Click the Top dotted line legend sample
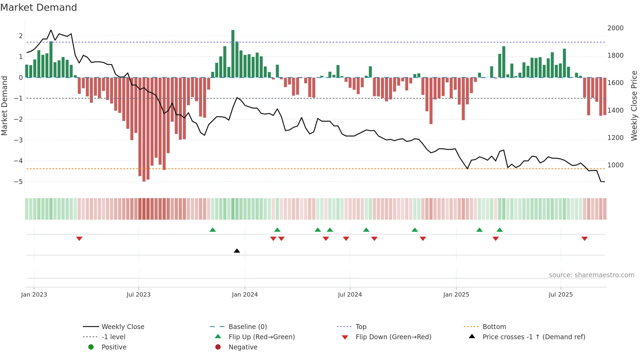The height and width of the screenshot is (362, 644). (x=344, y=327)
